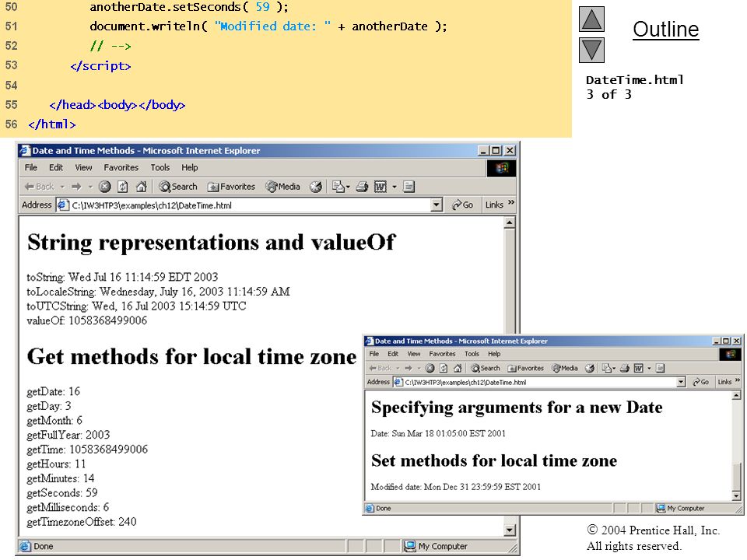Click the Edit with Word icon in small IE

[639, 368]
